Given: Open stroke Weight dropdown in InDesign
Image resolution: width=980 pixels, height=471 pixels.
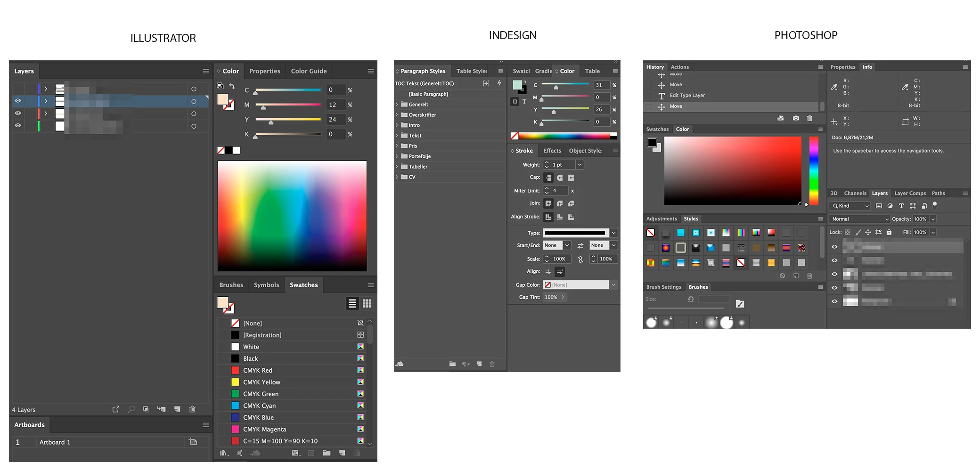Looking at the screenshot, I should (580, 165).
